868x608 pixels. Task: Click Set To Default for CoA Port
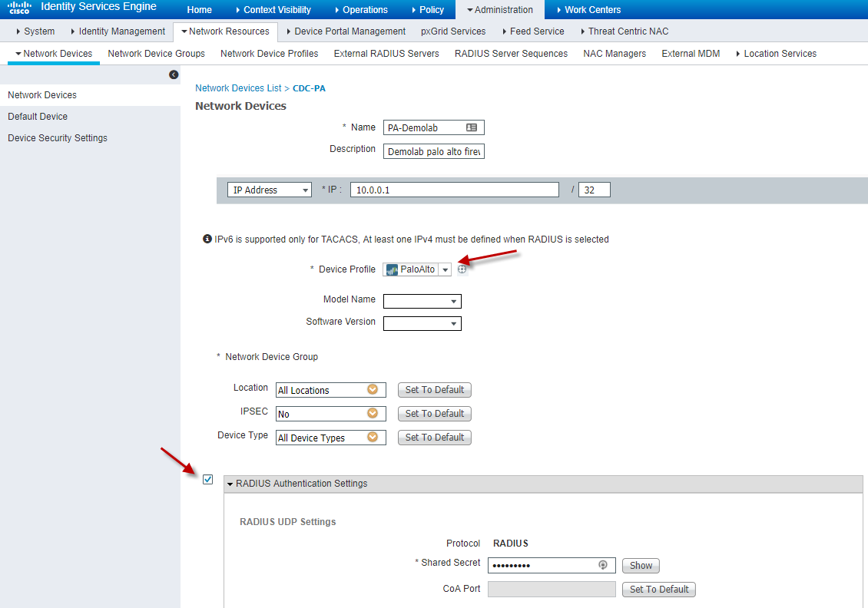pyautogui.click(x=659, y=589)
